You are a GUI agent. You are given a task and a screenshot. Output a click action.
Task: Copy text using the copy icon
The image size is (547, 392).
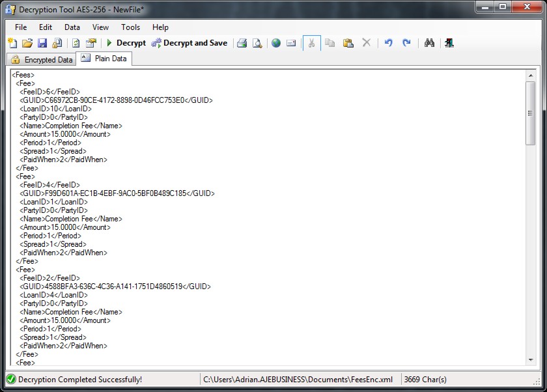coord(331,43)
